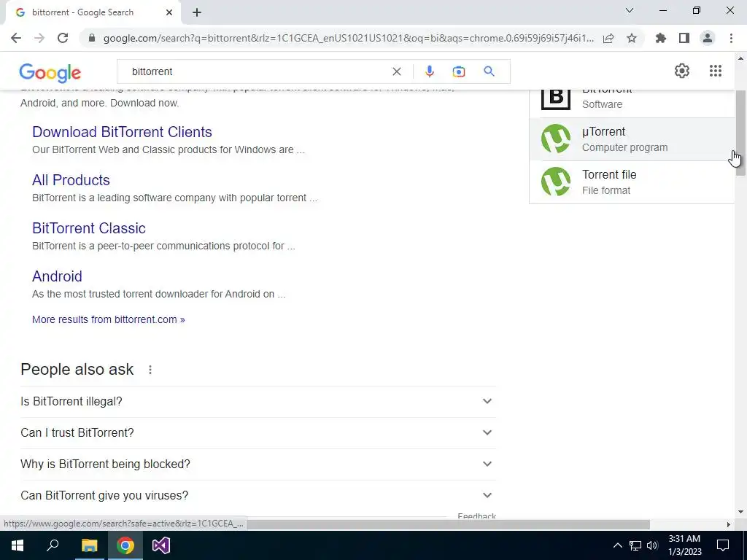Reload the current page

pyautogui.click(x=63, y=38)
